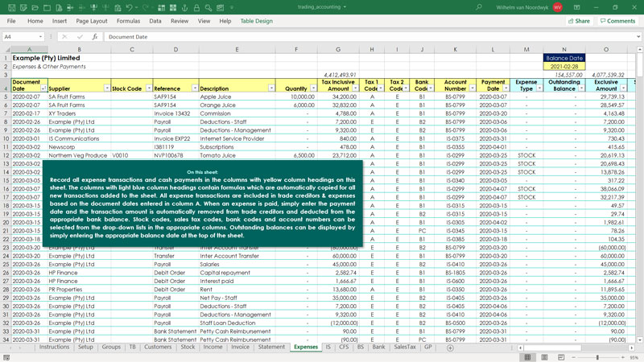
Task: Click the Save icon in quick access toolbar
Action: 11,8
